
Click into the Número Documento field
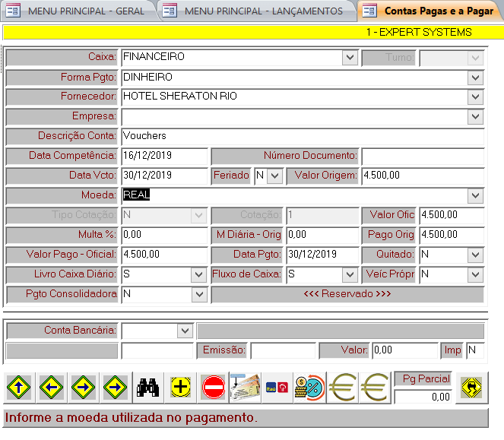[x=423, y=157]
